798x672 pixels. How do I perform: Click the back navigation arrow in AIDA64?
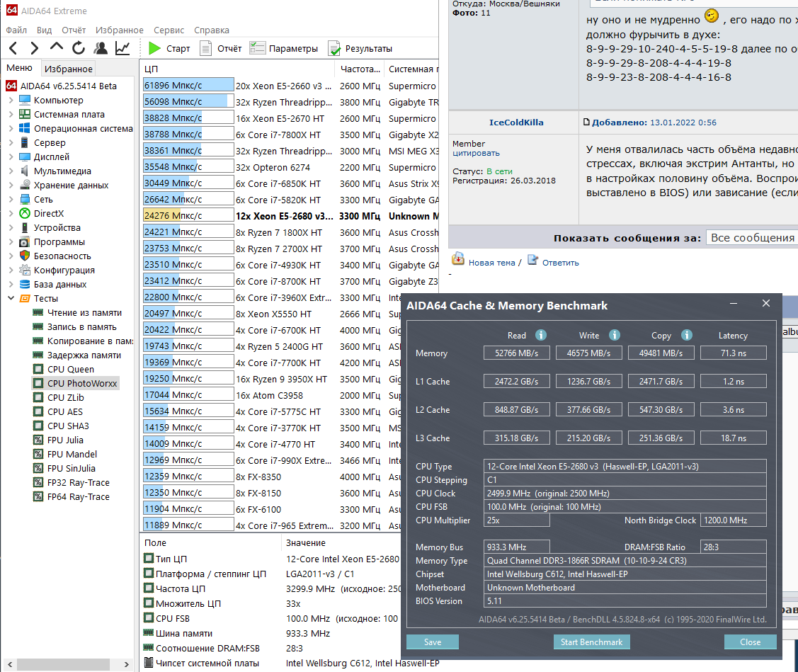coord(13,48)
